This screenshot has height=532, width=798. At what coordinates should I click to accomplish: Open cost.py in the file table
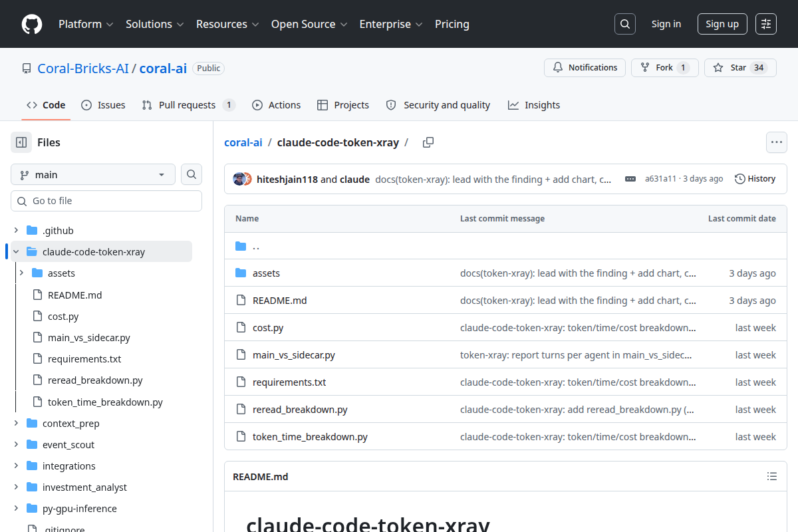[x=268, y=328]
